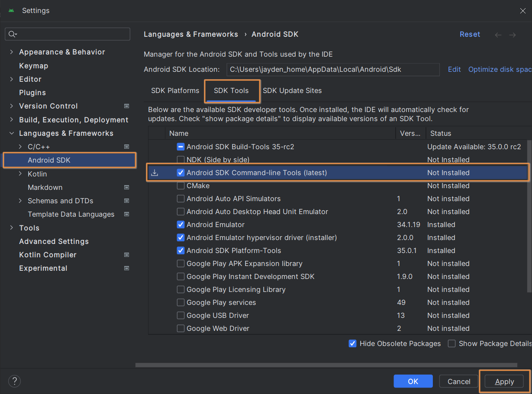The width and height of the screenshot is (532, 394).
Task: Uncheck Android SDK Platform-Tools
Action: pos(181,250)
